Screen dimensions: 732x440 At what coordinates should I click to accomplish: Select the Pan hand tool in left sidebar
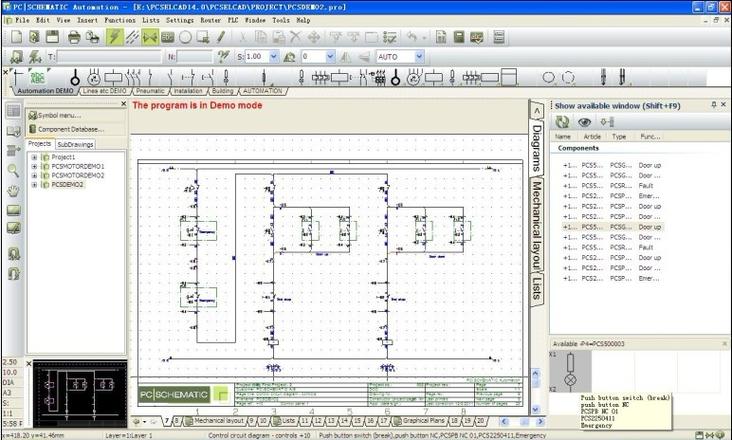[13, 190]
